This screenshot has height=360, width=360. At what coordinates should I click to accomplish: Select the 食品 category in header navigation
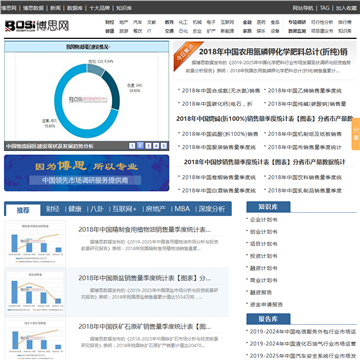click(x=275, y=22)
